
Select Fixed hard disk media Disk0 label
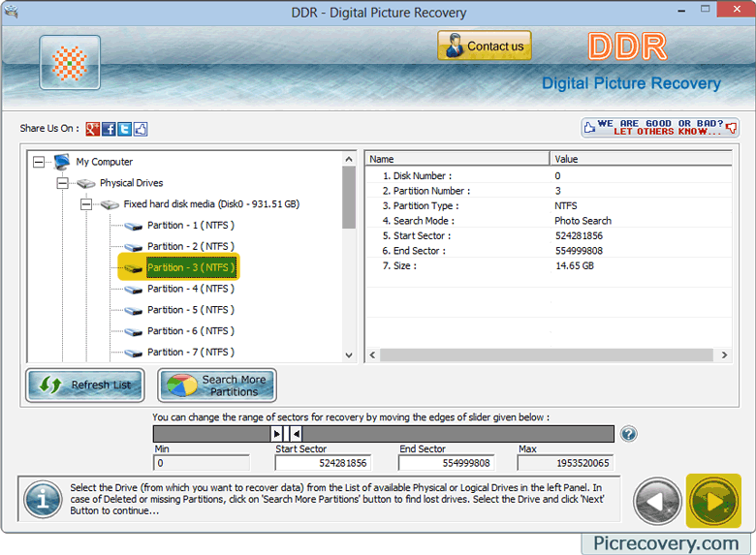pos(211,204)
